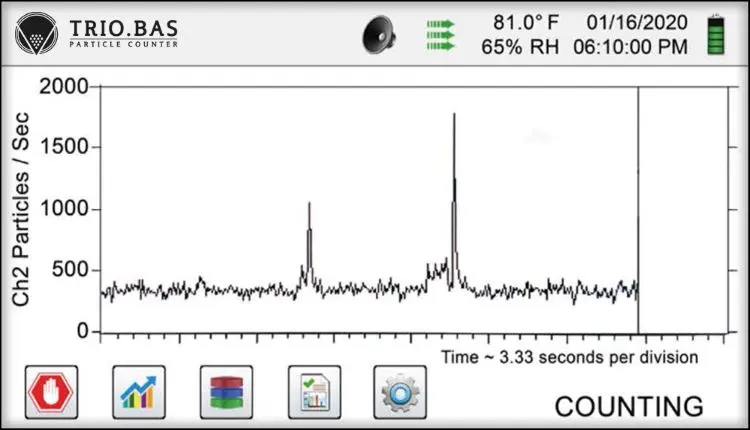Viewport: 750px width, 430px height.
Task: Tap the 1000 y-axis value
Action: 65,209
